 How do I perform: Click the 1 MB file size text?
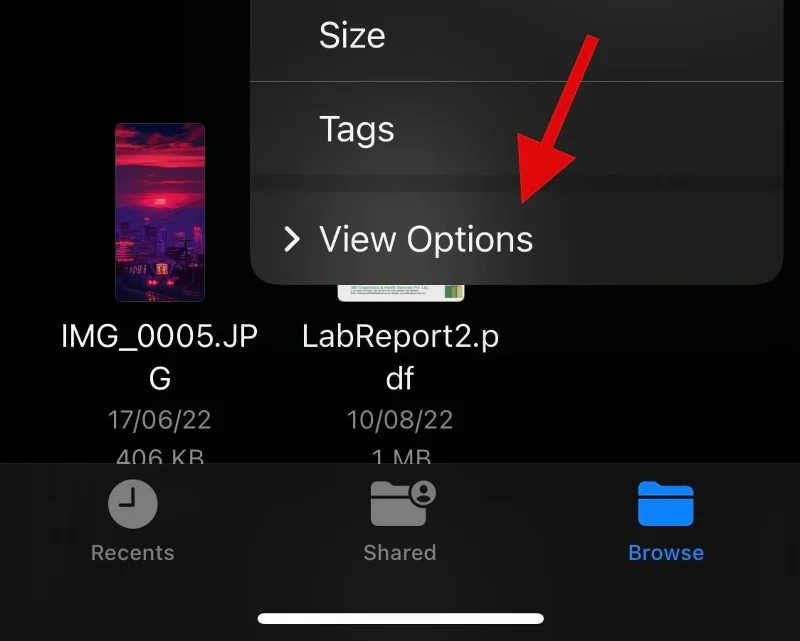coord(401,455)
